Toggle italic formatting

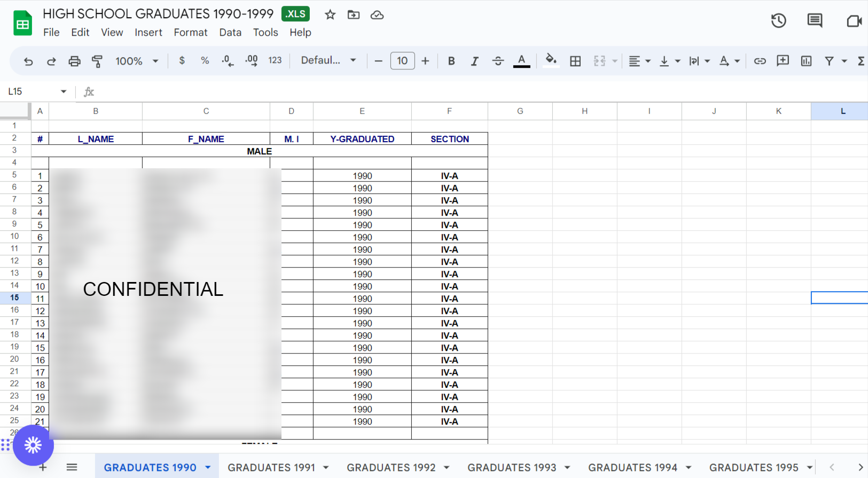tap(474, 61)
